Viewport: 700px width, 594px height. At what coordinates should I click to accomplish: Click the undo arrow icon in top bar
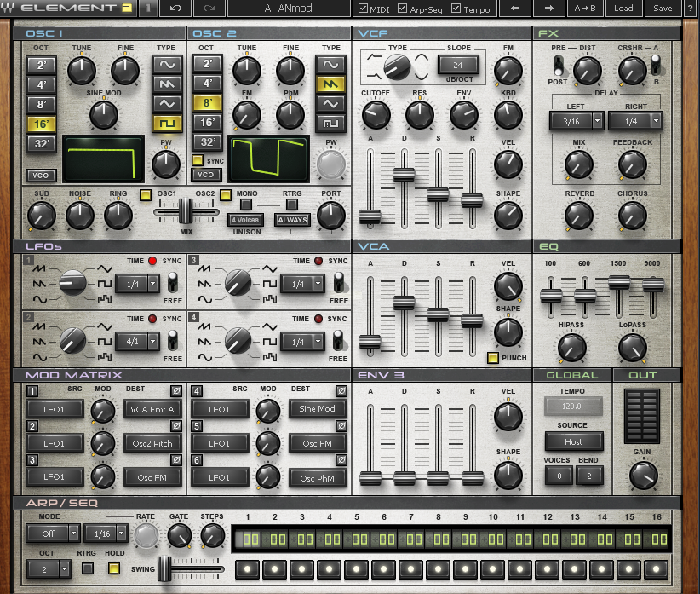tap(175, 8)
